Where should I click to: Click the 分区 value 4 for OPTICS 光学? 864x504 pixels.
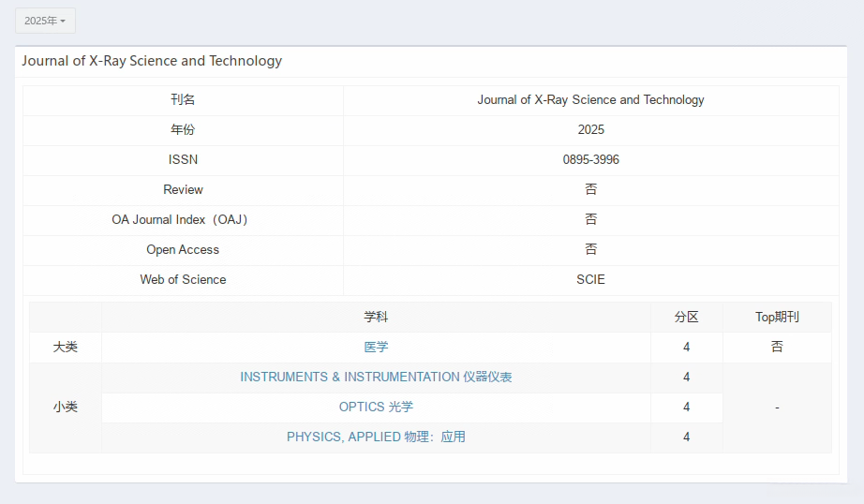coord(687,408)
